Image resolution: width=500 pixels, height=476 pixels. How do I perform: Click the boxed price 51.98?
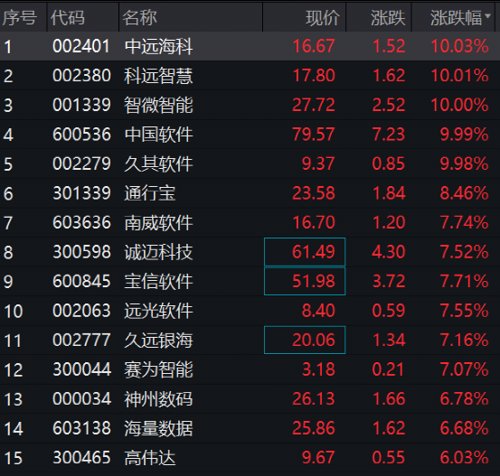coord(305,281)
